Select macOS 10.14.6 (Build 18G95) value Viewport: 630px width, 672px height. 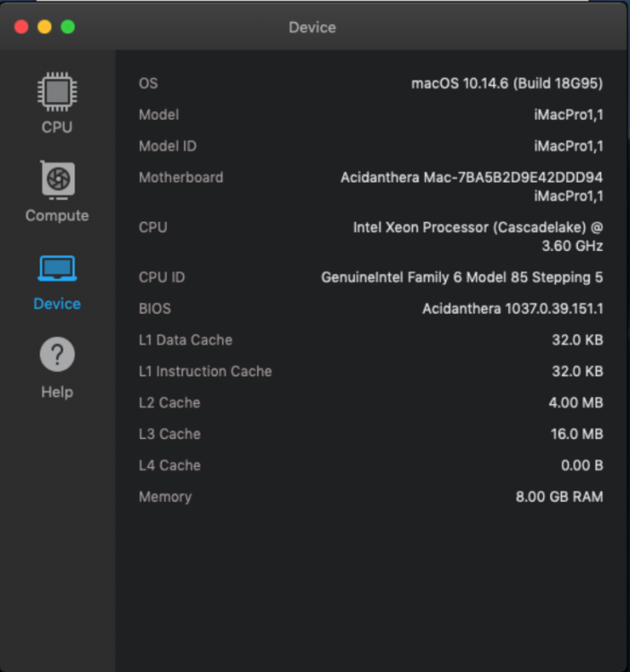click(x=507, y=83)
